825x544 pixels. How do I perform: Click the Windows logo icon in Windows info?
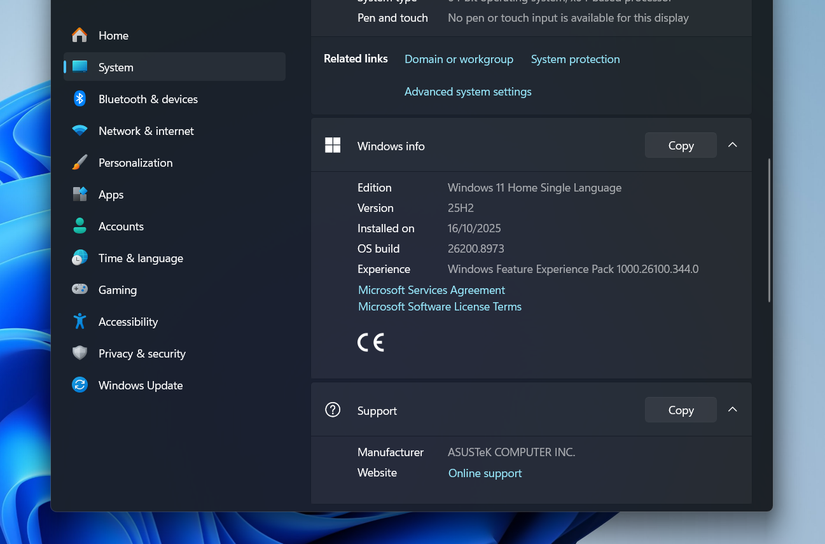tap(333, 145)
